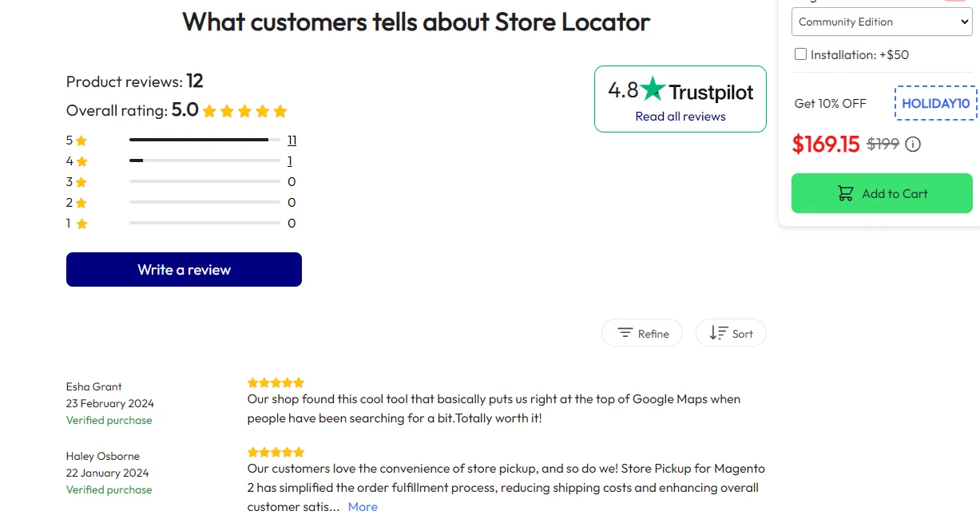Click the Sort arrow icon

[717, 332]
